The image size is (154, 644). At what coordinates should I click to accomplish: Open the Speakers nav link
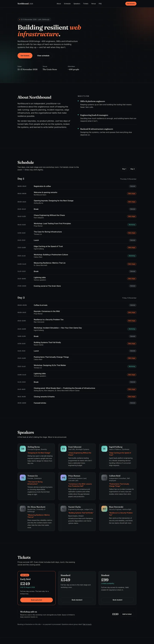click(x=77, y=4)
